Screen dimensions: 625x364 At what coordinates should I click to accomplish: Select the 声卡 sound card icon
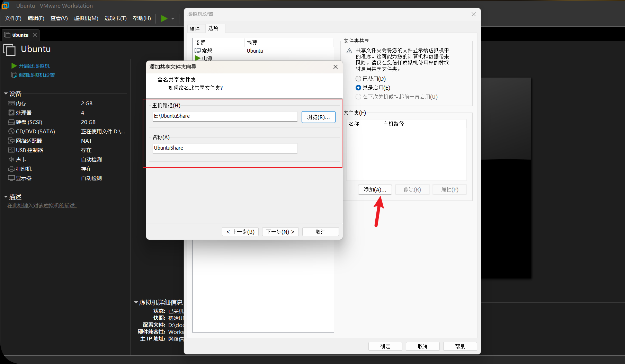pos(11,159)
